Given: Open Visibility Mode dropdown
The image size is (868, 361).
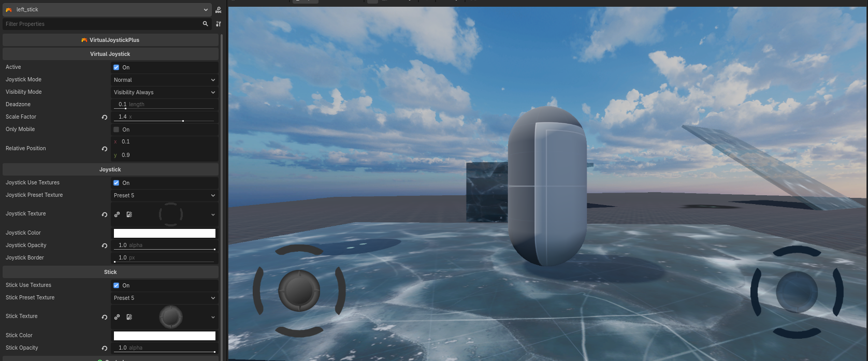Looking at the screenshot, I should (165, 92).
